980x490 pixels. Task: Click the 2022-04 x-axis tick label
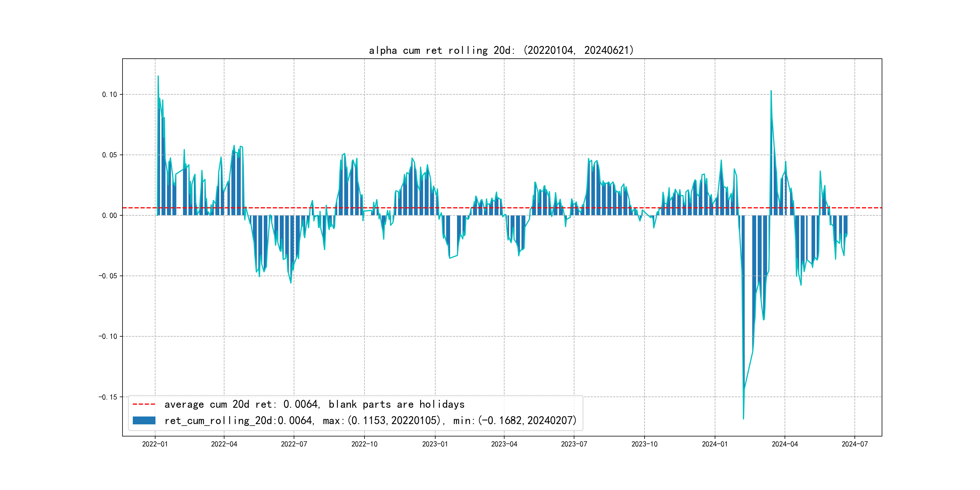224,444
